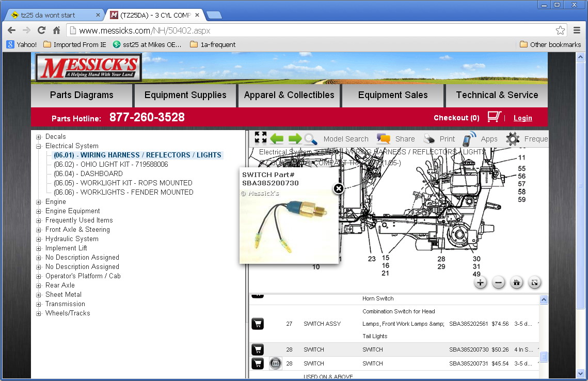Click the browser address bar
Image resolution: width=588 pixels, height=381 pixels.
pyautogui.click(x=310, y=30)
